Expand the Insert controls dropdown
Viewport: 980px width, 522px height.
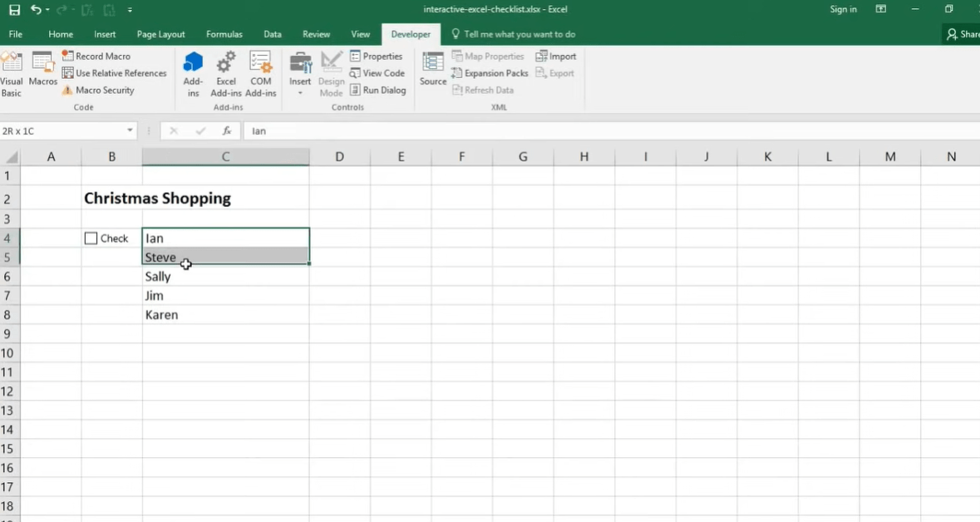point(300,91)
